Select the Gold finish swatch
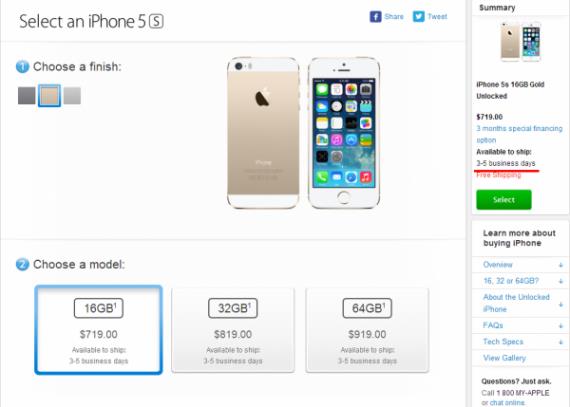The height and width of the screenshot is (407, 570). click(x=49, y=96)
